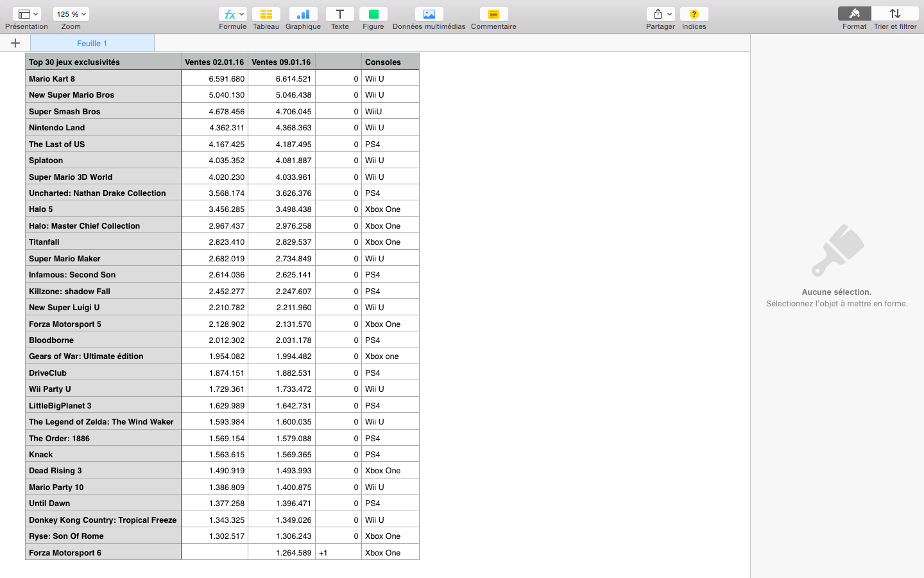This screenshot has height=578, width=924.
Task: Select the 5.046.438 sales value cell
Action: coord(281,94)
